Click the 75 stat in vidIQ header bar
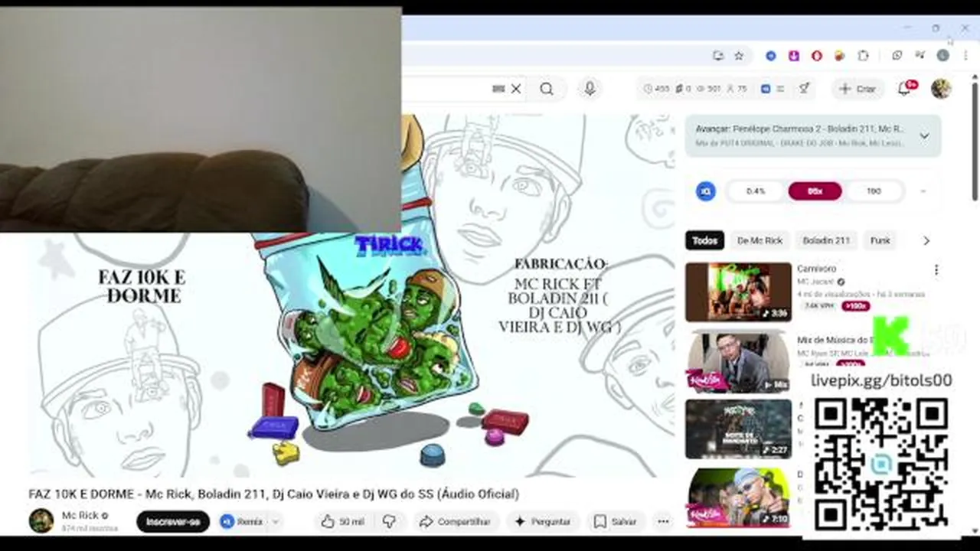Image resolution: width=980 pixels, height=551 pixels. click(737, 89)
